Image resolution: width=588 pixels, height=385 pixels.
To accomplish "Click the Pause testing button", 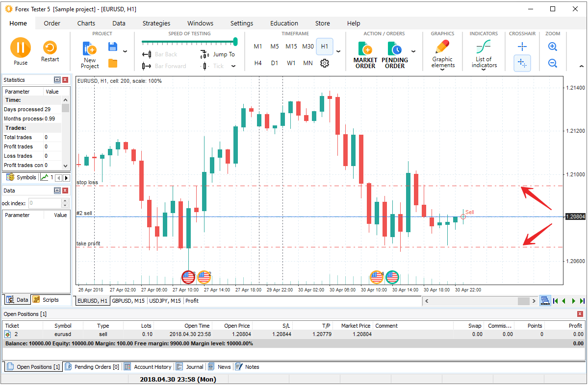I will click(x=20, y=48).
